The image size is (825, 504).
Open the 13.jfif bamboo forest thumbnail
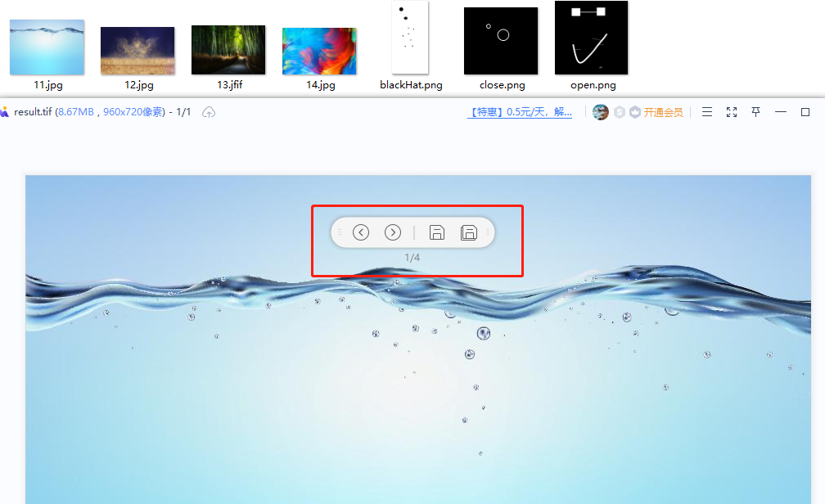pos(228,47)
